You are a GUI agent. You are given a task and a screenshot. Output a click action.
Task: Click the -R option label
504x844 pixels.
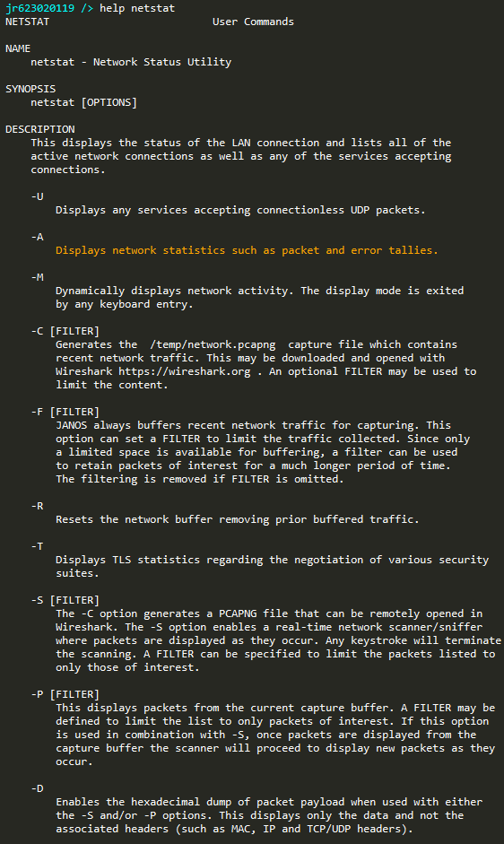point(37,506)
